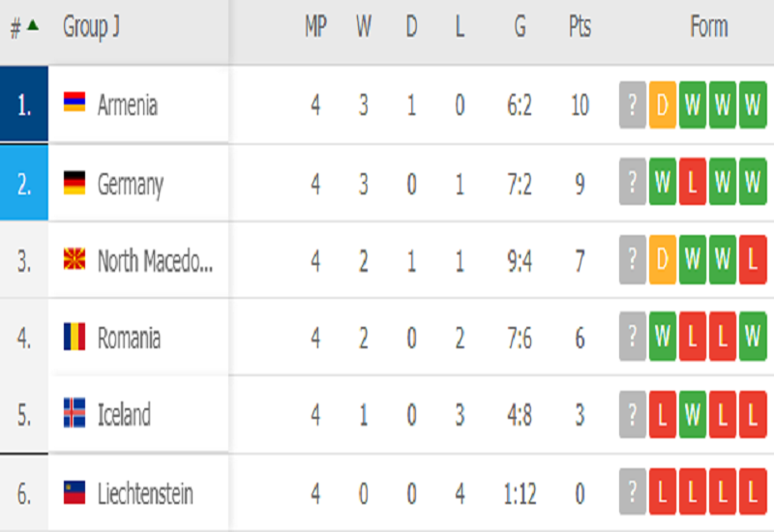Click the Armenia flag icon
Viewport: 774px width, 532px height.
pos(74,103)
